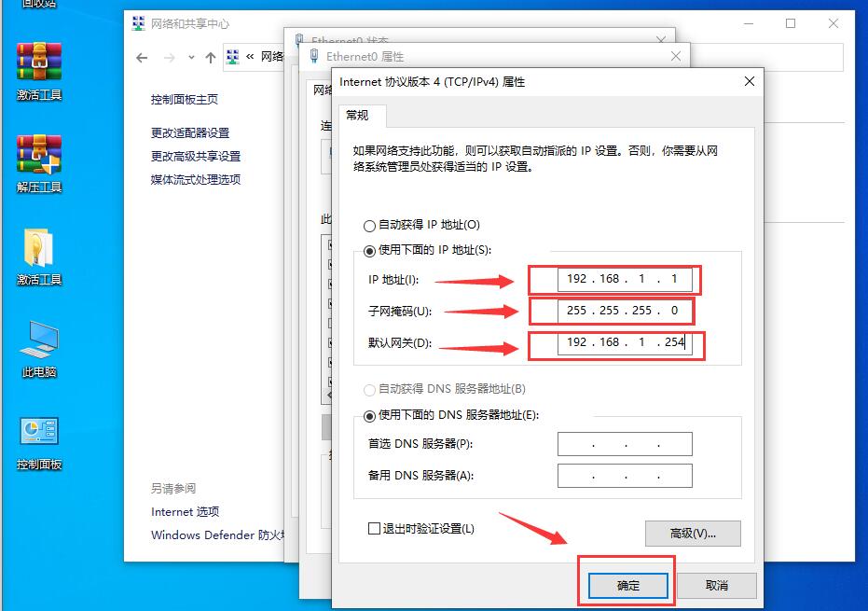
Task: Click the 确定 button
Action: click(x=627, y=586)
